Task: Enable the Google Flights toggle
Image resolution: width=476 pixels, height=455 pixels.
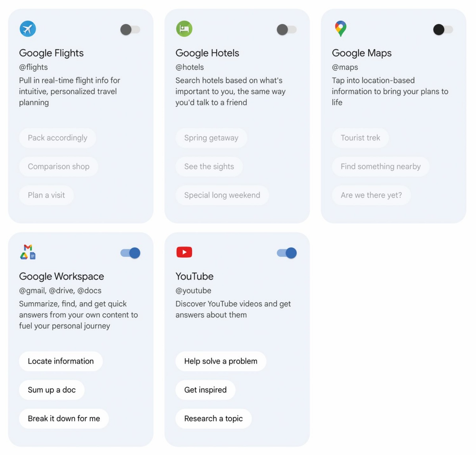Action: point(130,30)
